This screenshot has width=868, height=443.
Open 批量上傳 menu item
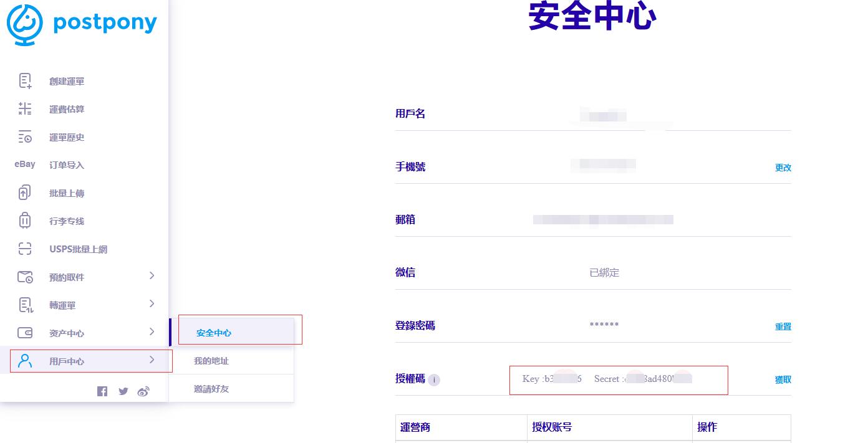(67, 193)
